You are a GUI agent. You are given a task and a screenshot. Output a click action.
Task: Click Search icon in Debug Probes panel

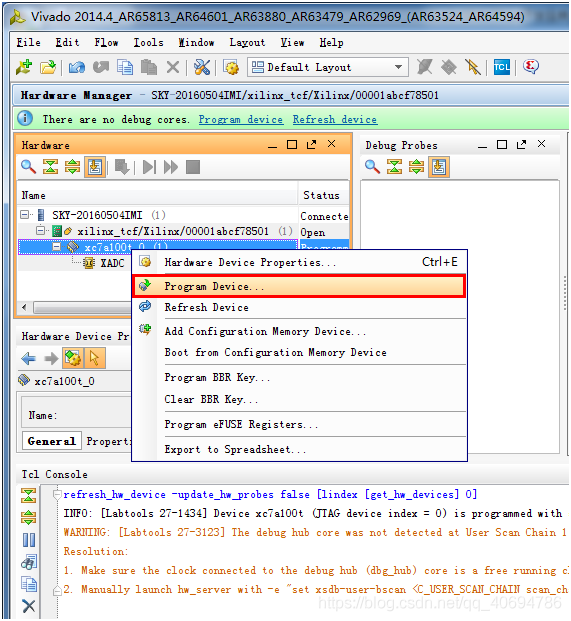[372, 167]
